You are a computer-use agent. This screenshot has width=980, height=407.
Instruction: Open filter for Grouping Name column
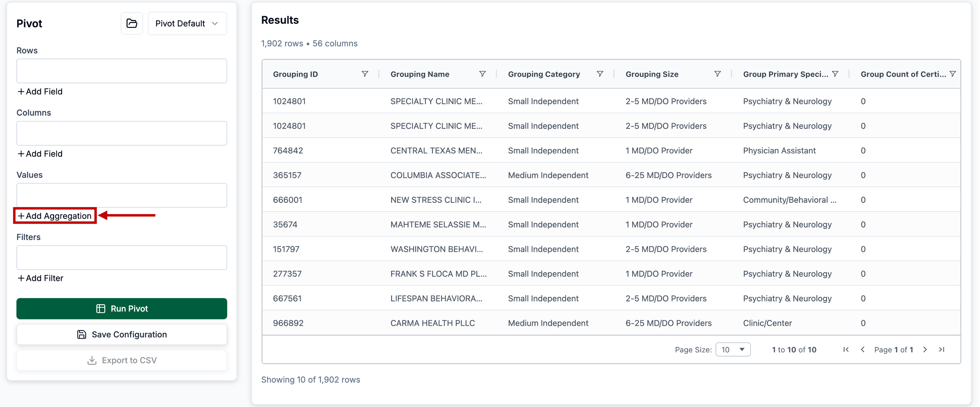482,74
